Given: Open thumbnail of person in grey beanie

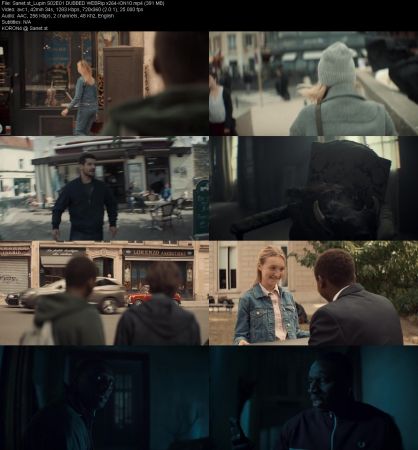Looking at the screenshot, I should [313, 83].
